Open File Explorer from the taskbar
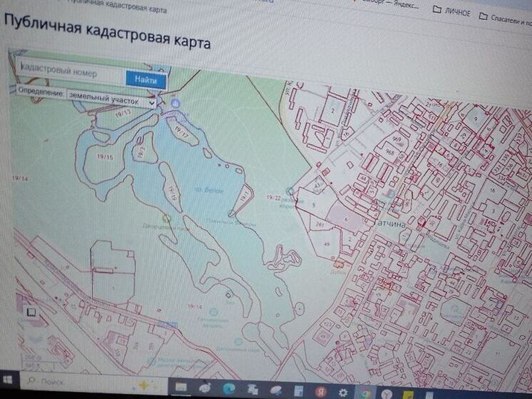This screenshot has width=532, height=399. pyautogui.click(x=181, y=387)
